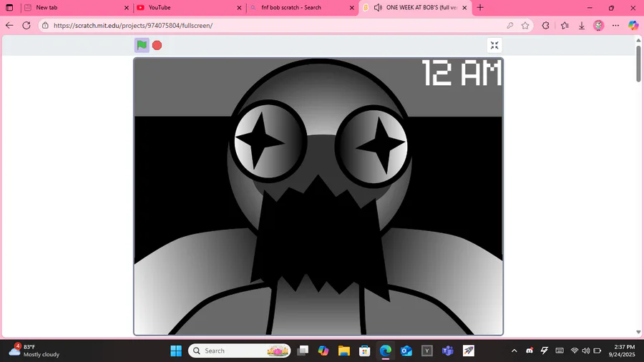Launch Copilot from the taskbar
Screen dimensions: 644x362
coord(323,351)
